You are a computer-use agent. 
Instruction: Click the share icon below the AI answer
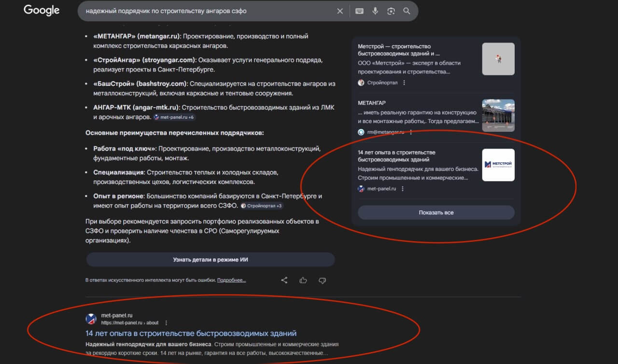click(x=284, y=280)
